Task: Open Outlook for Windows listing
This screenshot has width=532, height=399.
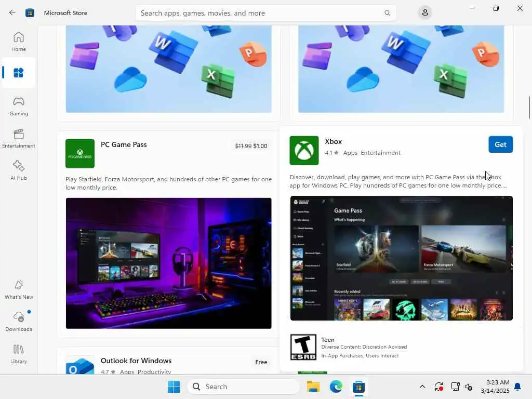Action: 136,361
